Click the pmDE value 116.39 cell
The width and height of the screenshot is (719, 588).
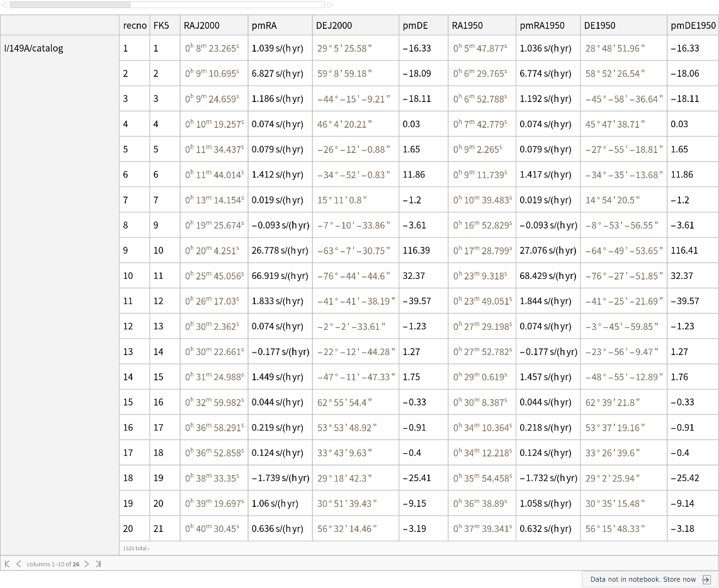(x=416, y=251)
